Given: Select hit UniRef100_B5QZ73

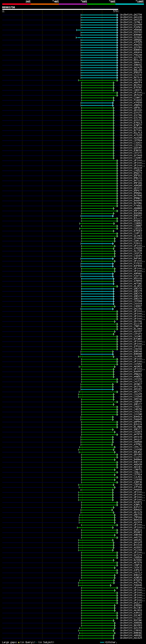Looking at the screenshot, I should [x=131, y=173].
